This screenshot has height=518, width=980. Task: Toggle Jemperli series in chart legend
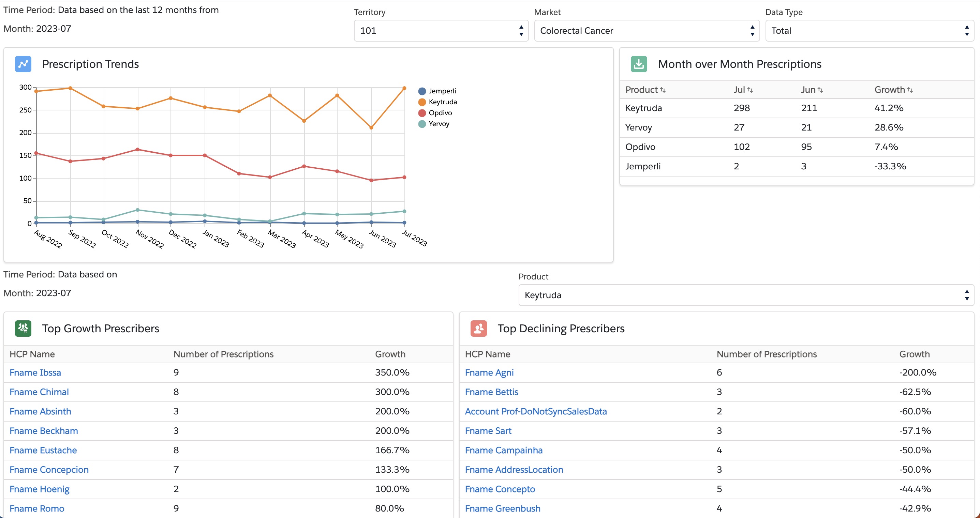442,91
